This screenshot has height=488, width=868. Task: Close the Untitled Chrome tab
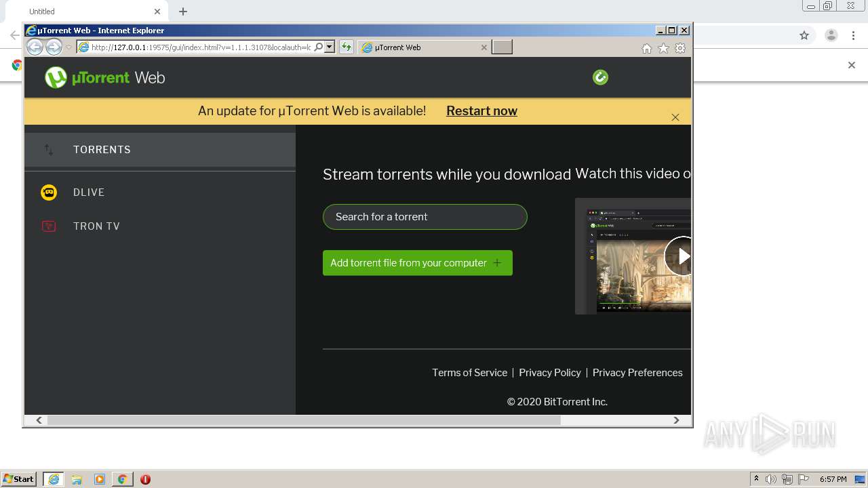tap(157, 12)
